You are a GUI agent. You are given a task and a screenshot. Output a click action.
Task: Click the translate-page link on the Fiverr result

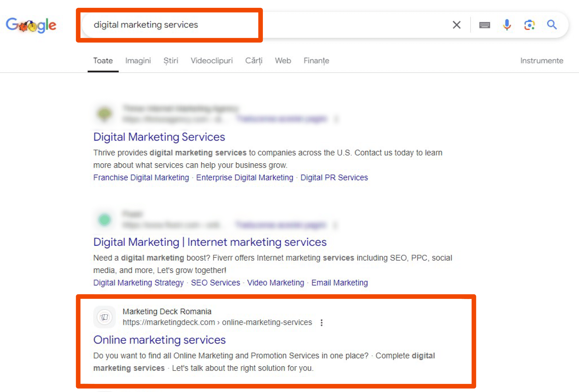click(281, 225)
